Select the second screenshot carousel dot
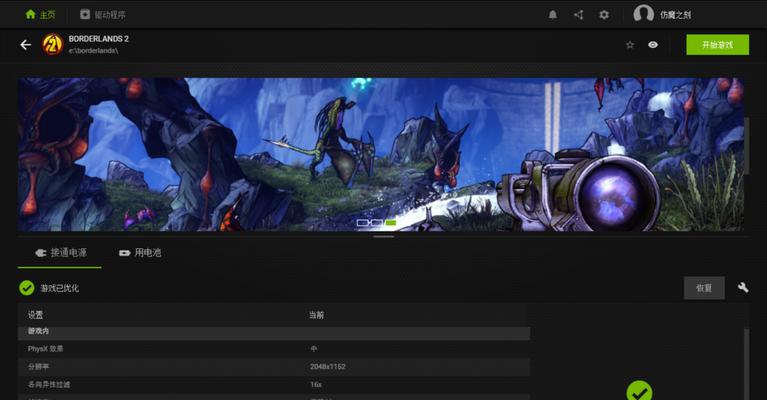 [x=377, y=222]
